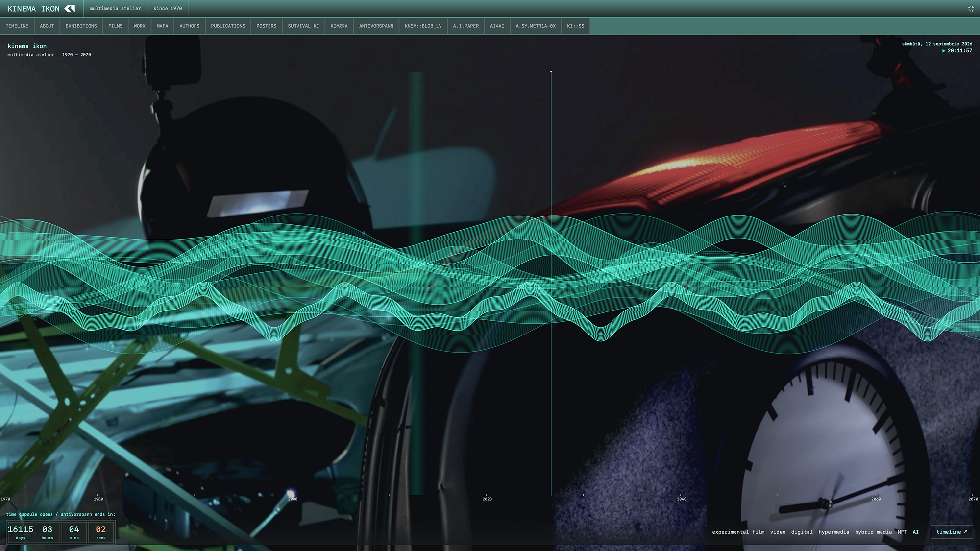Go to the POSTERS page
Viewport: 980px width, 551px height.
pos(267,26)
